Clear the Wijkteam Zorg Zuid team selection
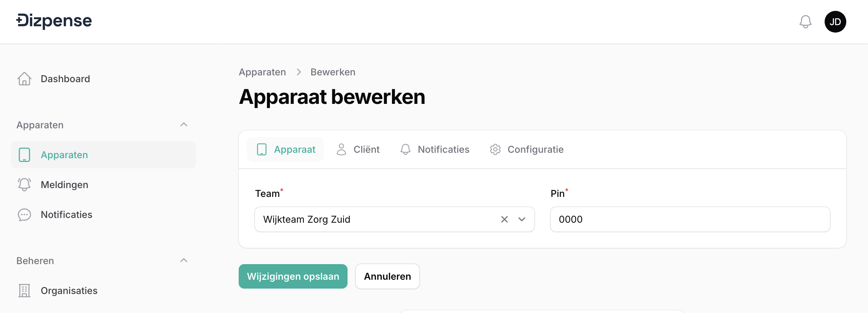Image resolution: width=868 pixels, height=313 pixels. [x=504, y=219]
